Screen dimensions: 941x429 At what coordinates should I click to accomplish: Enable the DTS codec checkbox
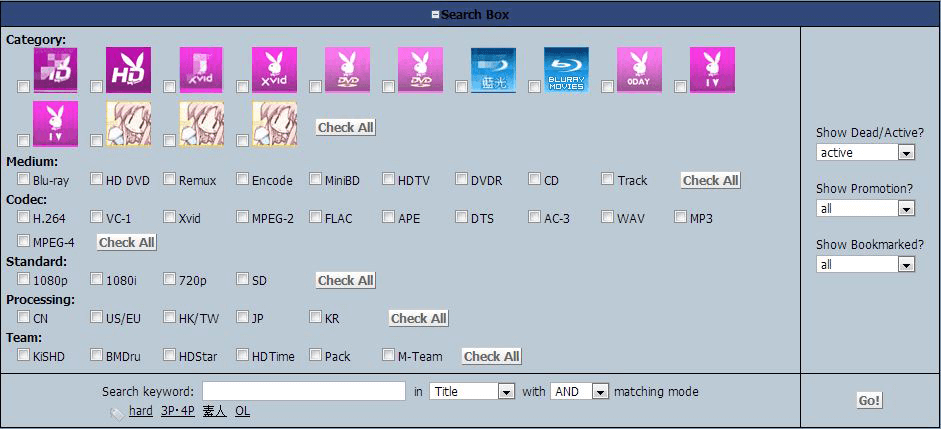(461, 217)
